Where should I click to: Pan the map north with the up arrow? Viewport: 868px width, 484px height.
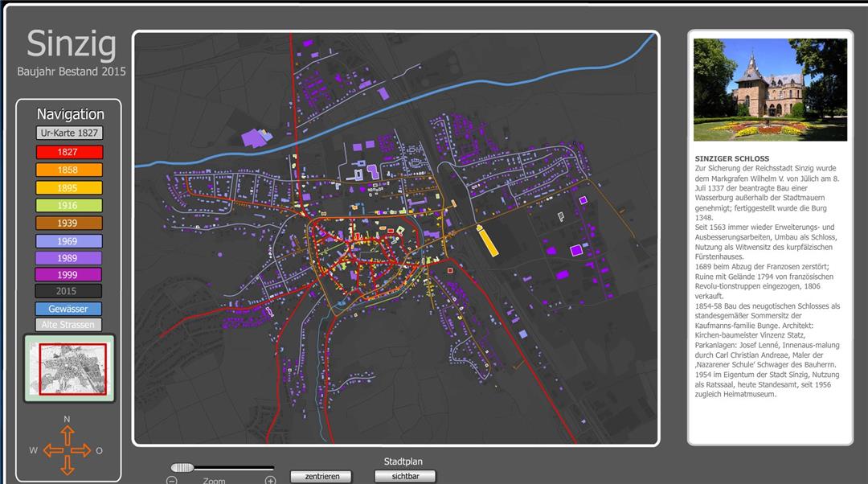pyautogui.click(x=68, y=435)
